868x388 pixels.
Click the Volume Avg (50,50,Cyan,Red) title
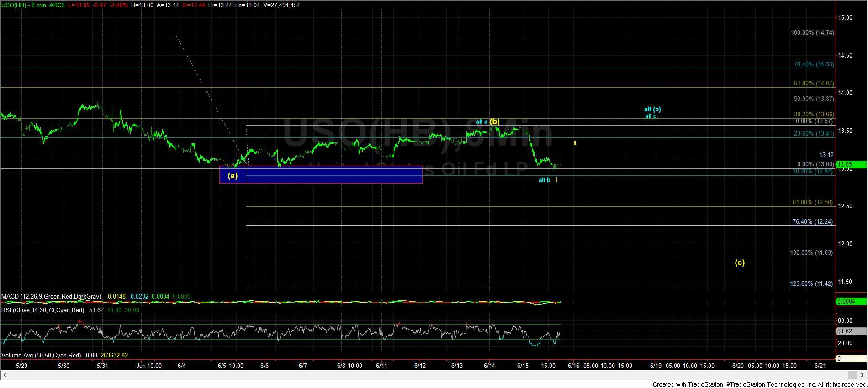click(x=41, y=356)
